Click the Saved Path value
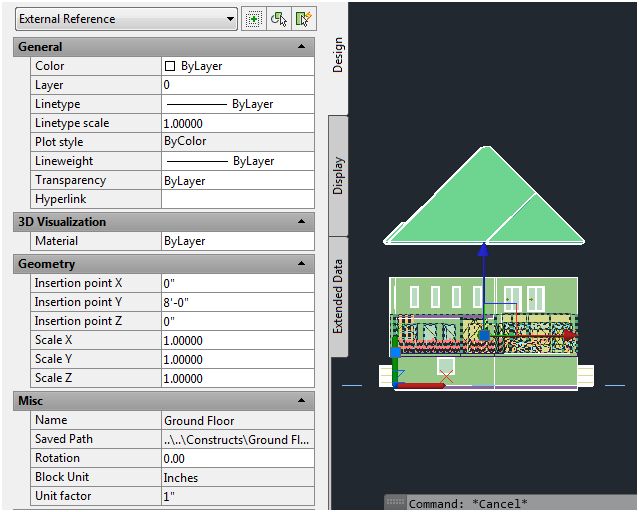The height and width of the screenshot is (512, 639). pyautogui.click(x=238, y=439)
